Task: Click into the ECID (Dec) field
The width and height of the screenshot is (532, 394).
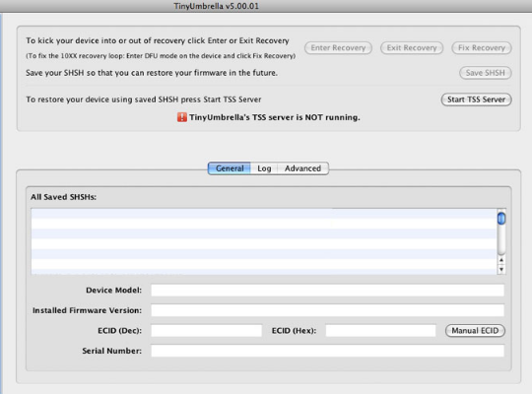Action: (206, 331)
